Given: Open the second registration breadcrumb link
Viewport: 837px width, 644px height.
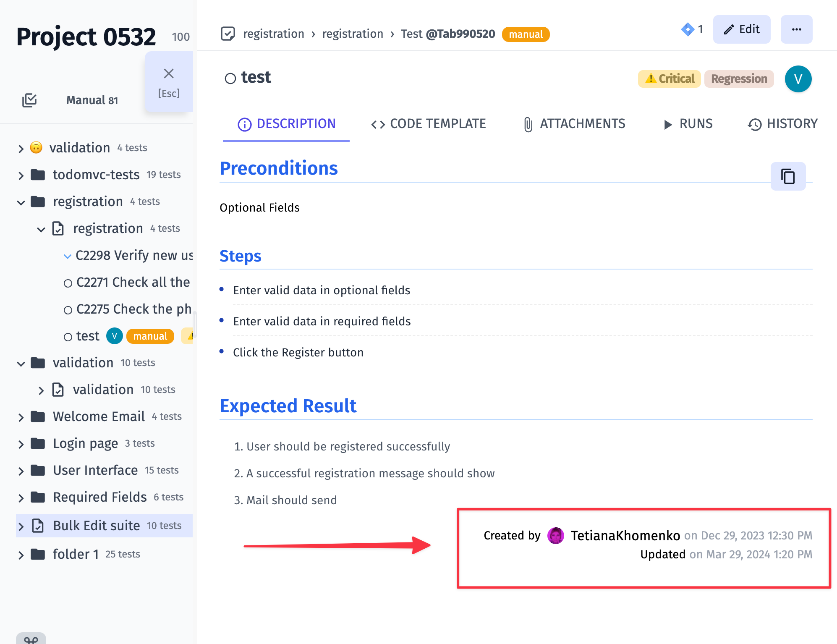Looking at the screenshot, I should [x=353, y=34].
